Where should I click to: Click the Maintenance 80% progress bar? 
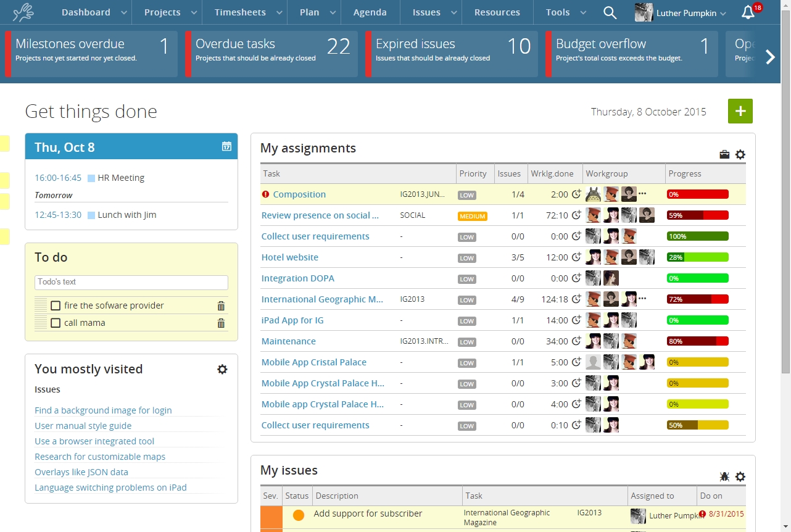click(697, 341)
